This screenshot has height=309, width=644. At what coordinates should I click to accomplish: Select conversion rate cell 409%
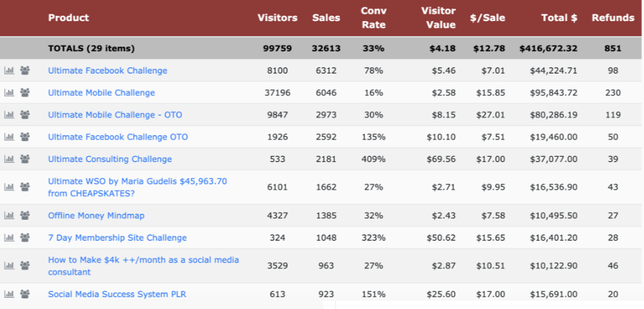click(374, 159)
